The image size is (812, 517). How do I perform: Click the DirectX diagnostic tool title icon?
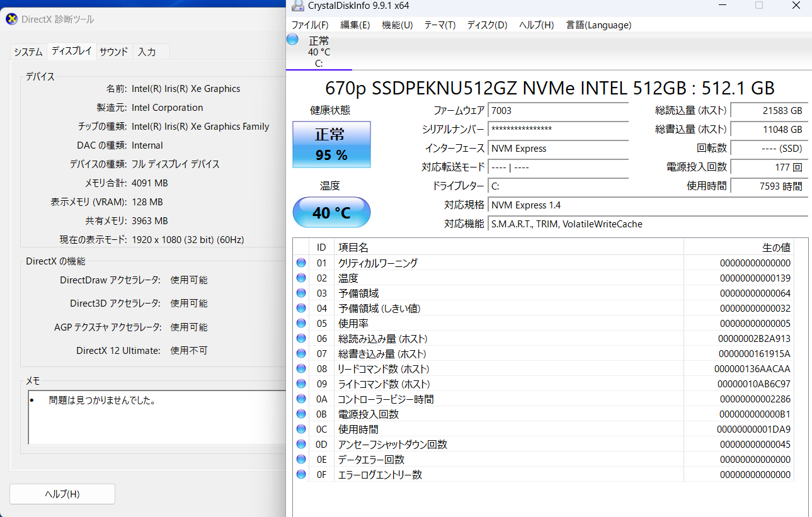tap(11, 19)
